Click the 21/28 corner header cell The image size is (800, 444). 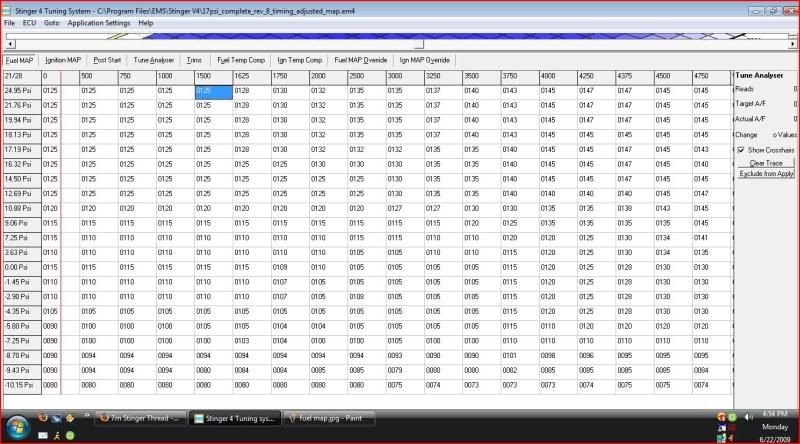pyautogui.click(x=22, y=77)
